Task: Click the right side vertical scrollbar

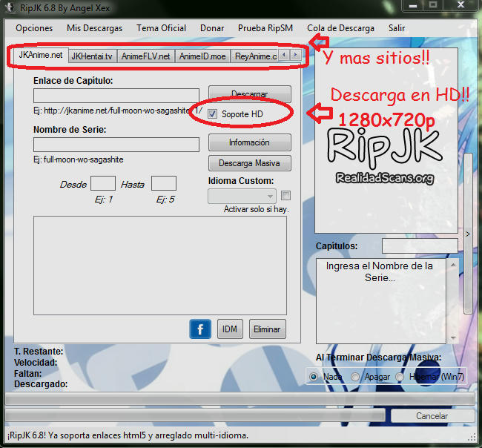Action: (468, 234)
